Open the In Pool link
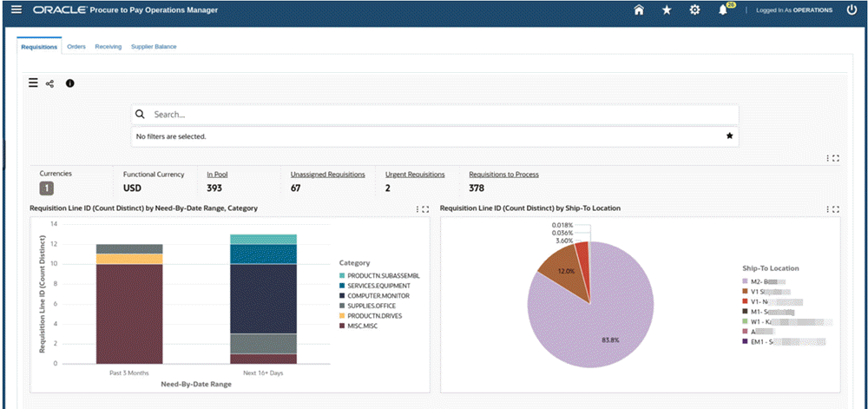The width and height of the screenshot is (868, 409). [218, 175]
